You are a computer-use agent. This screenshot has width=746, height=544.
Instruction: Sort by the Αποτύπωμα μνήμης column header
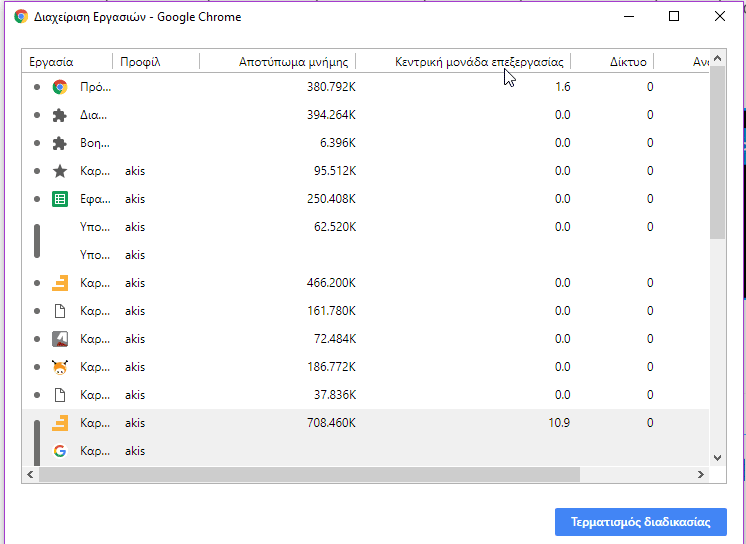click(x=294, y=62)
